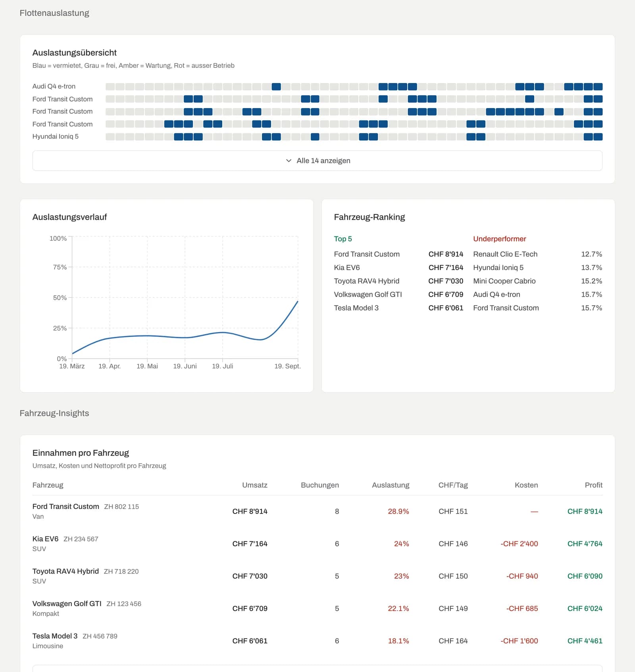This screenshot has height=672, width=635.
Task: Sort table by 'Fahrzeug' column header
Action: (48, 485)
